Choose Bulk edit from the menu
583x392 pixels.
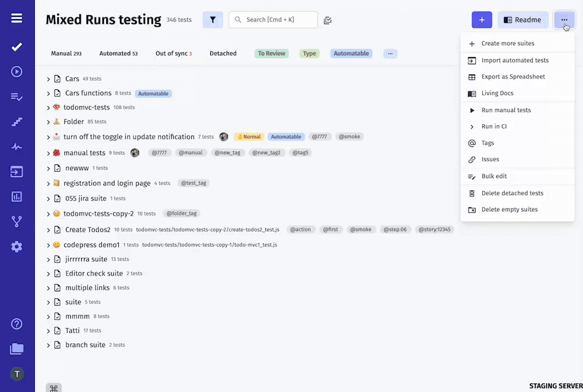point(517,176)
